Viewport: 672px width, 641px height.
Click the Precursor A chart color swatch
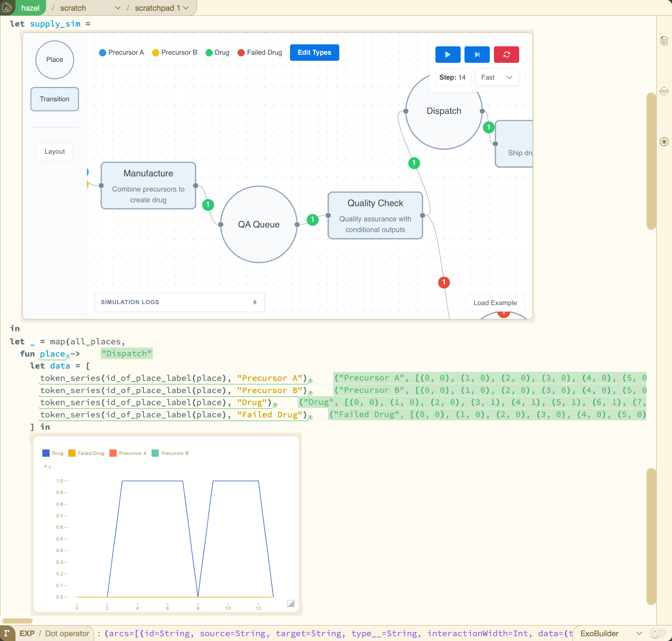coord(113,453)
